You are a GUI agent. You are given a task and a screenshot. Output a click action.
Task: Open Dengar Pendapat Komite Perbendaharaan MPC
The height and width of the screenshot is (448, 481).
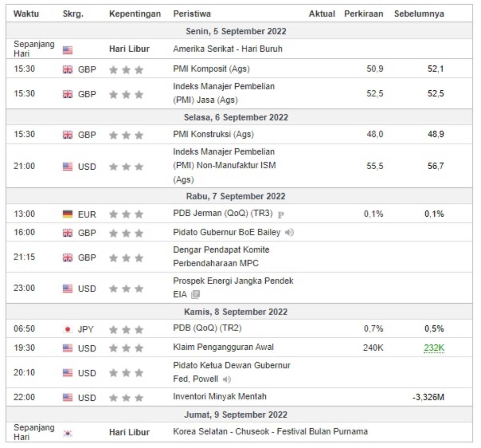[x=221, y=257]
